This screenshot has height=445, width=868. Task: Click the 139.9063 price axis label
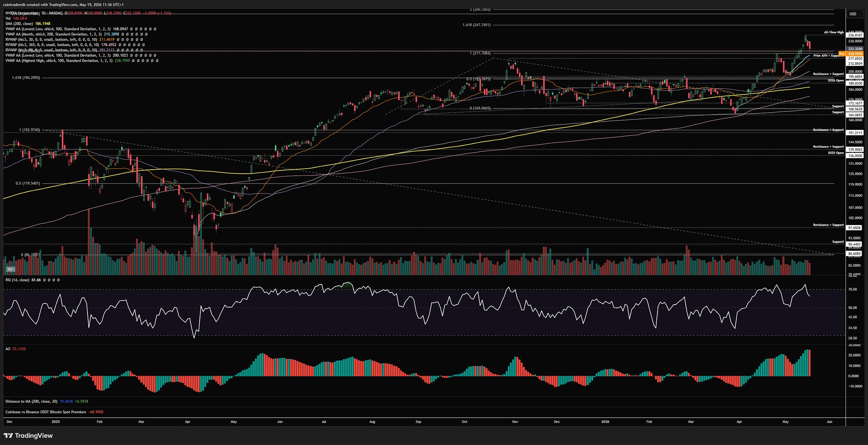855,149
